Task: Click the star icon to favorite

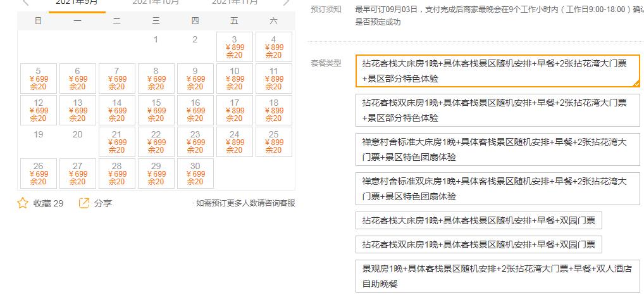Action: pos(23,203)
